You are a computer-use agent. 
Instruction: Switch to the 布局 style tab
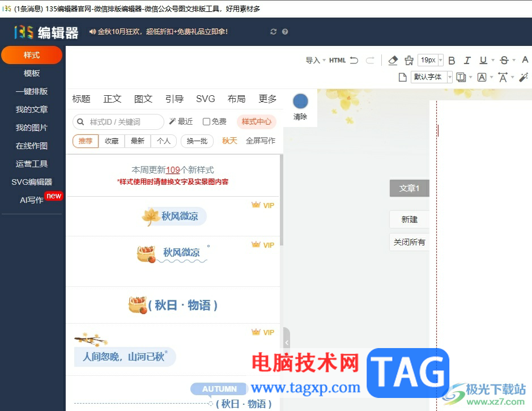point(236,99)
